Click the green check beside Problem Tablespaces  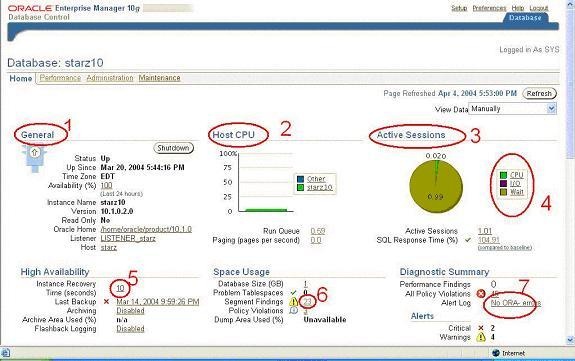(x=293, y=293)
